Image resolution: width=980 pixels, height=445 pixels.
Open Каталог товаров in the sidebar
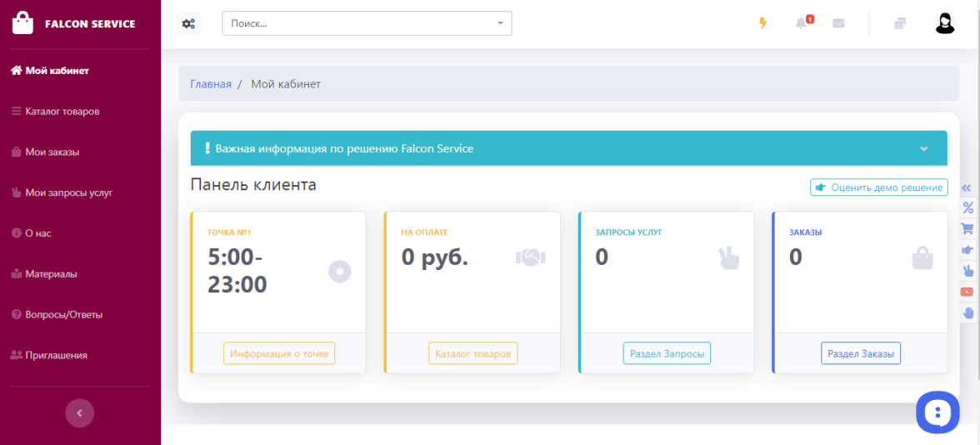(62, 111)
